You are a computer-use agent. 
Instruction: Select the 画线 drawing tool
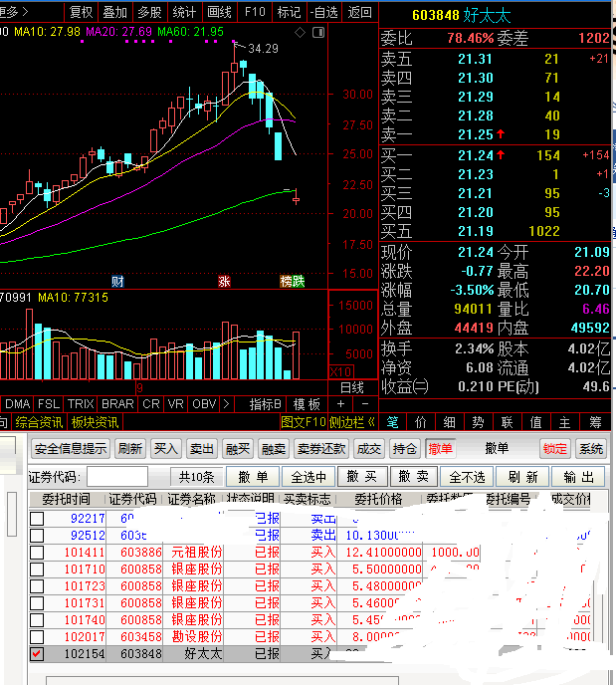219,12
